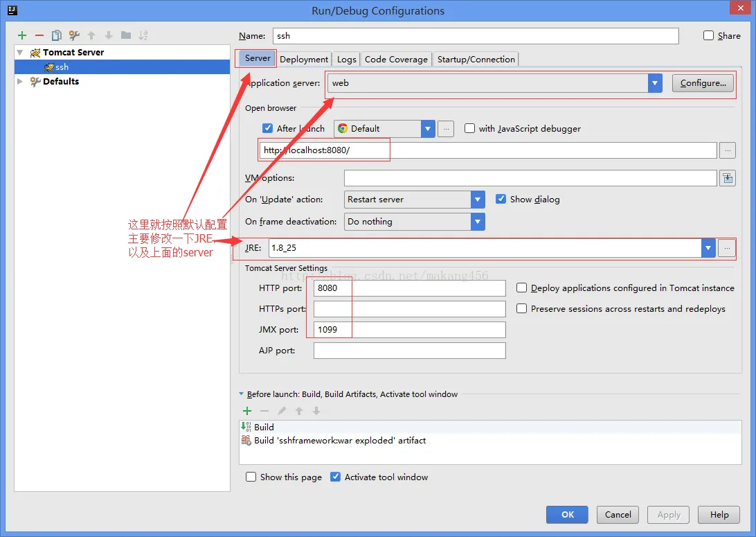Click the Configure... button

(x=703, y=83)
